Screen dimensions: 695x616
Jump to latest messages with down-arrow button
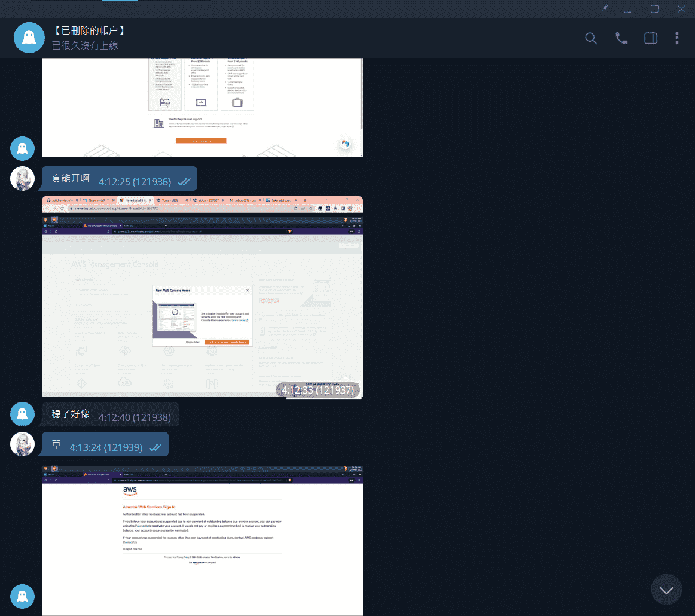point(666,590)
